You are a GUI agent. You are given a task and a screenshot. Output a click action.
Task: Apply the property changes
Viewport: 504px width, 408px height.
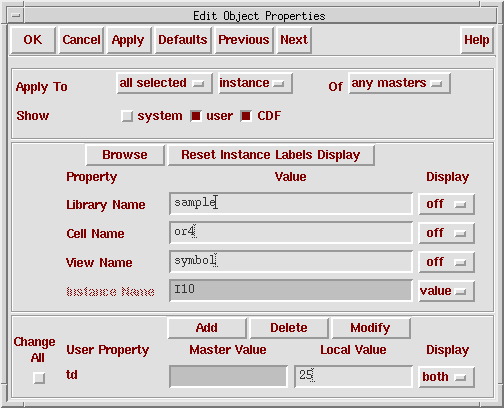pyautogui.click(x=129, y=40)
